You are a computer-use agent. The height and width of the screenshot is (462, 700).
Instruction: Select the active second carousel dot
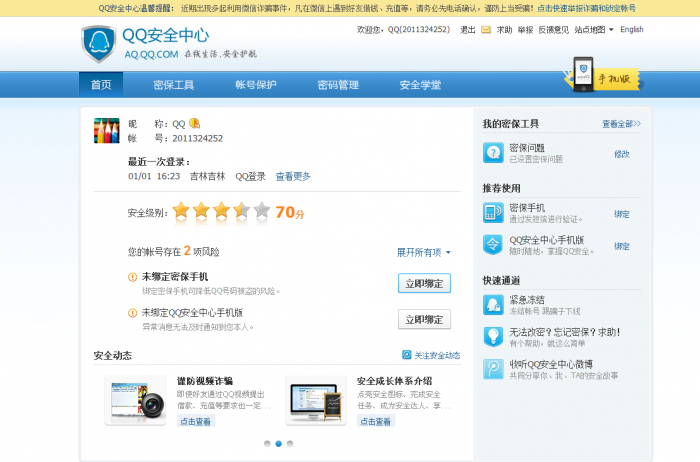[279, 443]
